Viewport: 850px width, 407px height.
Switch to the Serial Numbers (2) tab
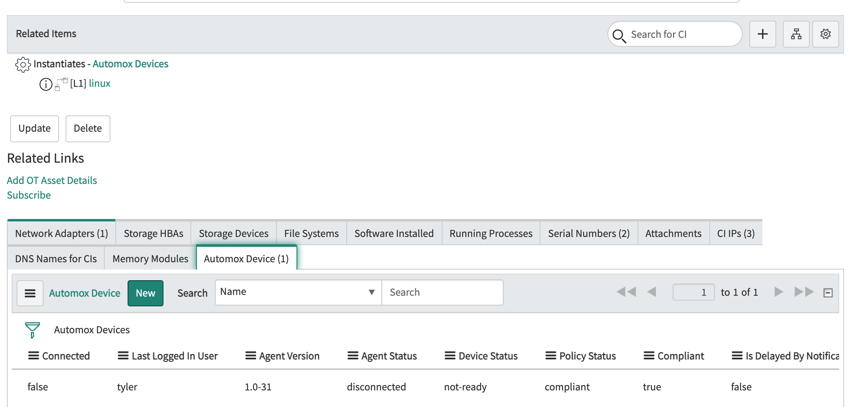coord(589,234)
